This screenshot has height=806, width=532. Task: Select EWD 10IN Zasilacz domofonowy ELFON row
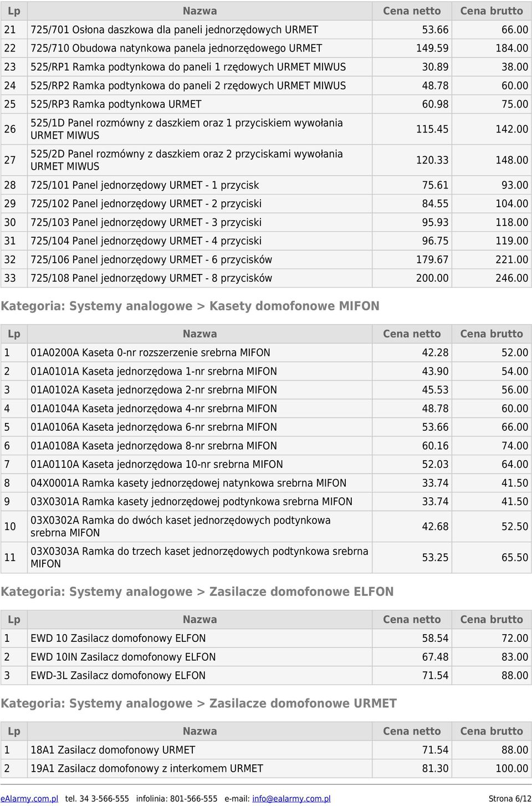coord(266,657)
